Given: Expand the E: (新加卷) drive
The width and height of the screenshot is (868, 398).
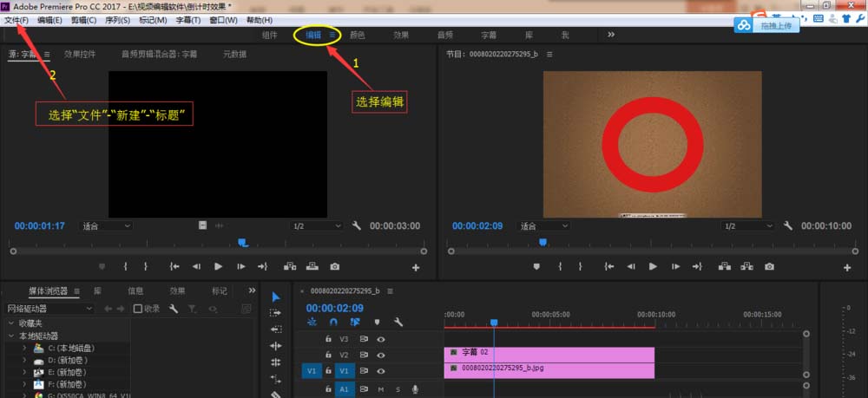Looking at the screenshot, I should pos(24,372).
